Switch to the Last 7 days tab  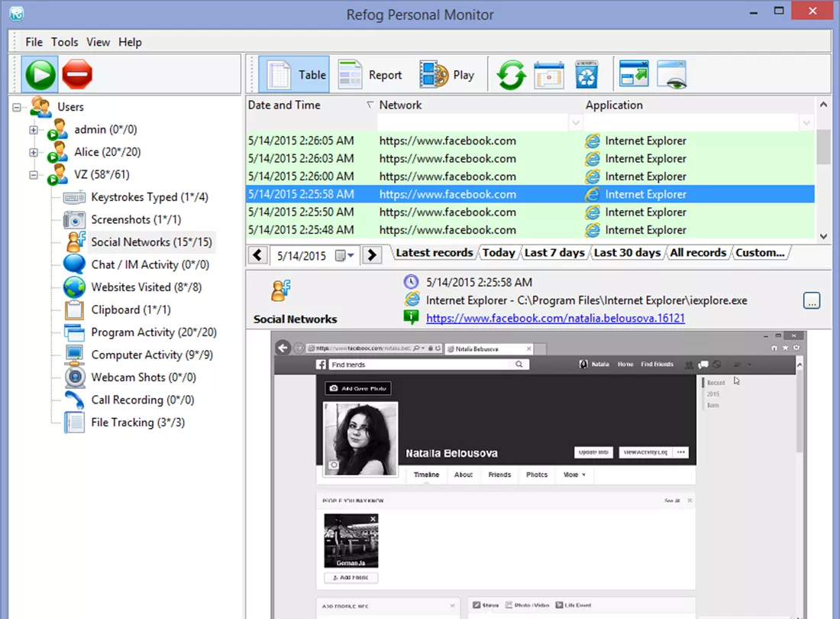tap(554, 252)
